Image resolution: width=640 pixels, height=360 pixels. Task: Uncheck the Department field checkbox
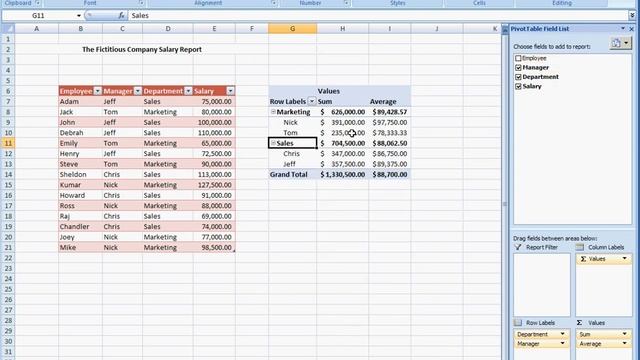point(518,77)
